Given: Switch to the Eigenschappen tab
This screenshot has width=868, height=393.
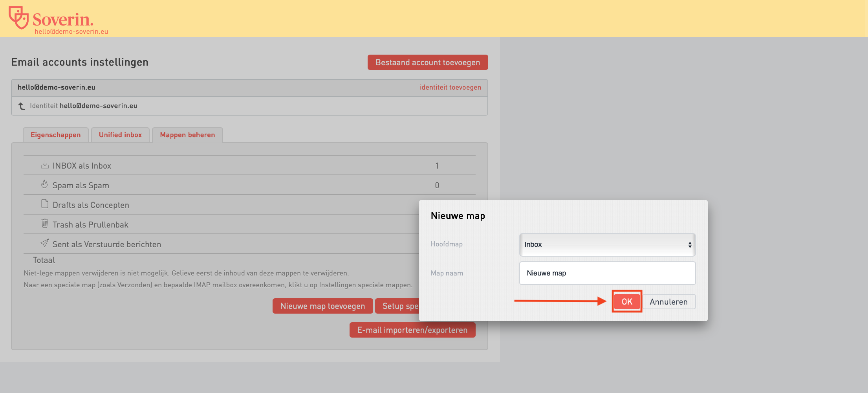Looking at the screenshot, I should 55,135.
